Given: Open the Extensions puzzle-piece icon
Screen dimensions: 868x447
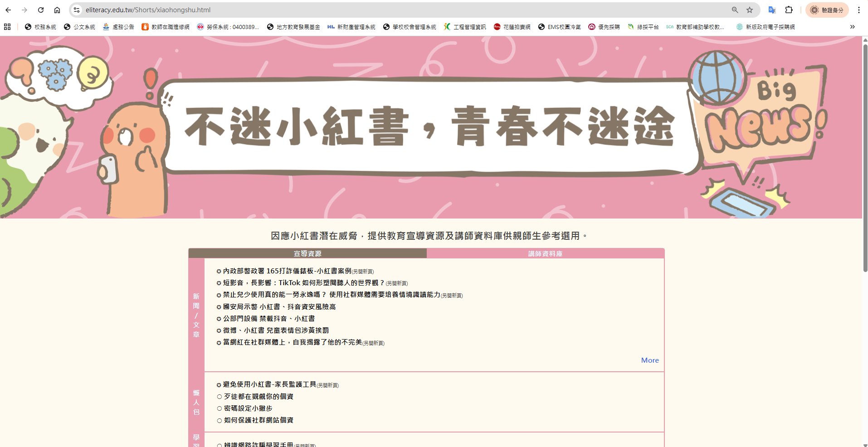Looking at the screenshot, I should 789,10.
